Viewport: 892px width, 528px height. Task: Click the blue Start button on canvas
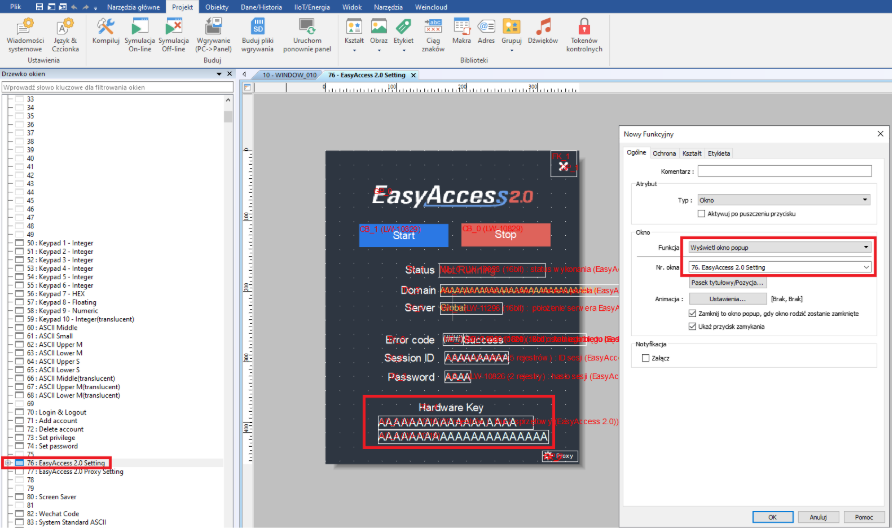point(403,235)
